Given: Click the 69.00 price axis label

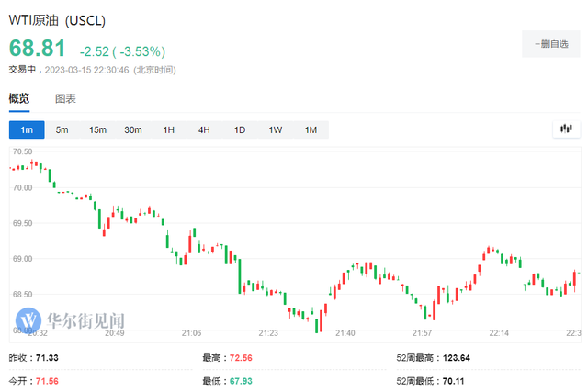Looking at the screenshot, I should click(21, 259).
